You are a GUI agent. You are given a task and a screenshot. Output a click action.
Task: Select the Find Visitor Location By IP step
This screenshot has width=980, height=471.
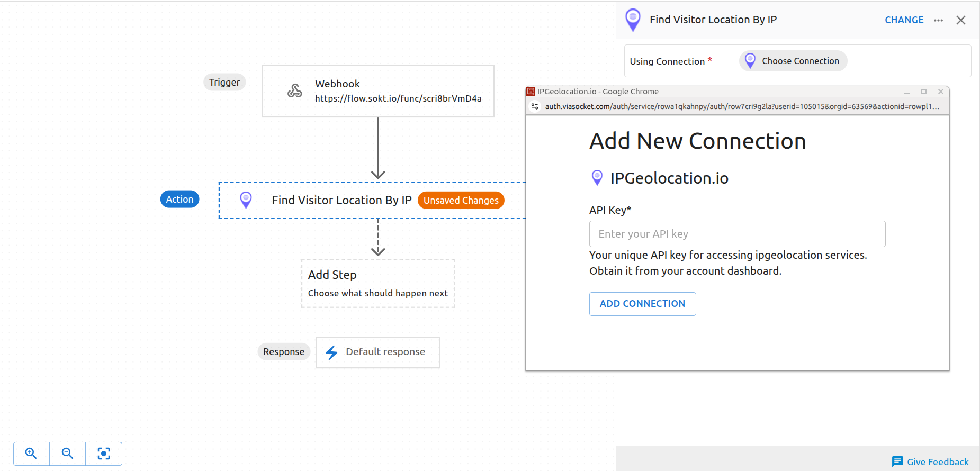point(372,200)
